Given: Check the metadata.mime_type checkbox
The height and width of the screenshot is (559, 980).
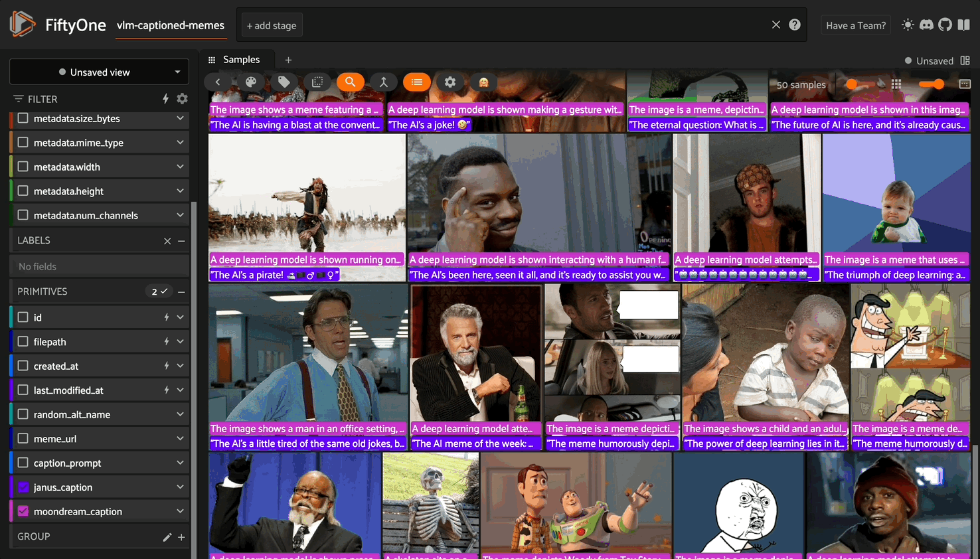Looking at the screenshot, I should coord(23,142).
